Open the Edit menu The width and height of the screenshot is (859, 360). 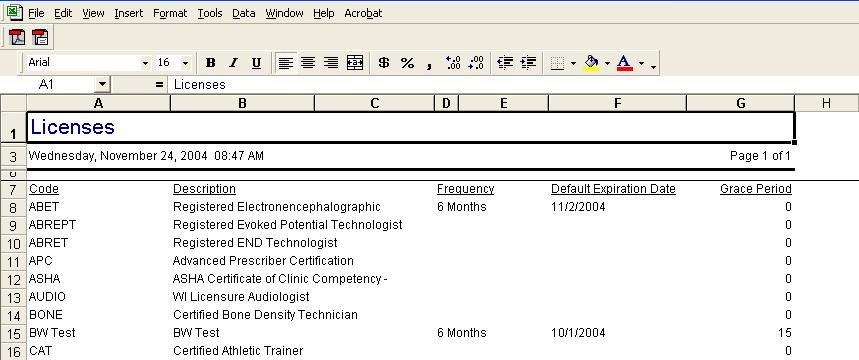[63, 13]
